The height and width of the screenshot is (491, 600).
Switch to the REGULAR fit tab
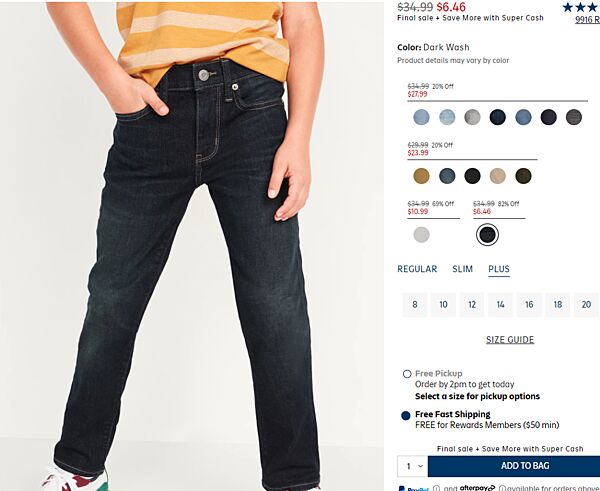(417, 269)
